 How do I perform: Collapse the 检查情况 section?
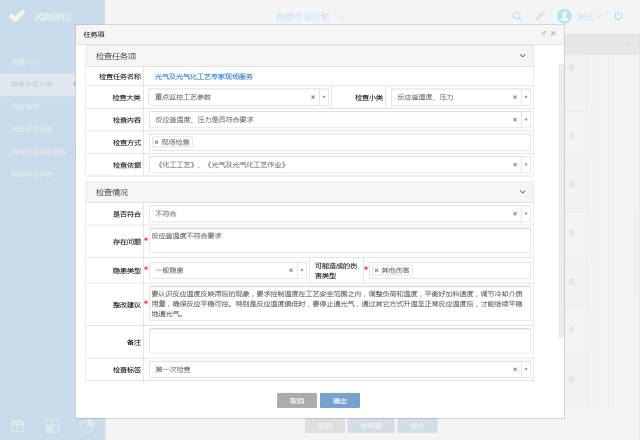pyautogui.click(x=522, y=191)
